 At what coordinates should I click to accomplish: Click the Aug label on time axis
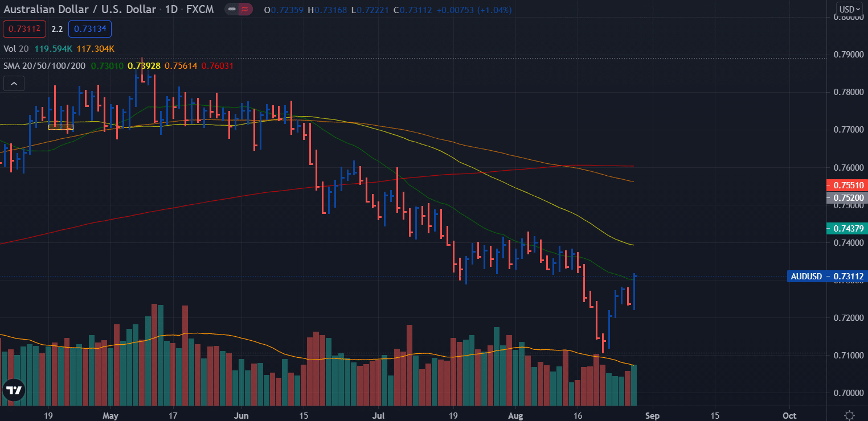click(515, 415)
